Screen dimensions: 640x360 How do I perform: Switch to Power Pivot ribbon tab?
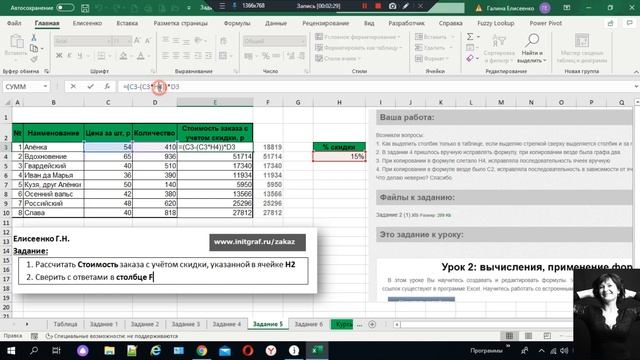click(x=546, y=23)
